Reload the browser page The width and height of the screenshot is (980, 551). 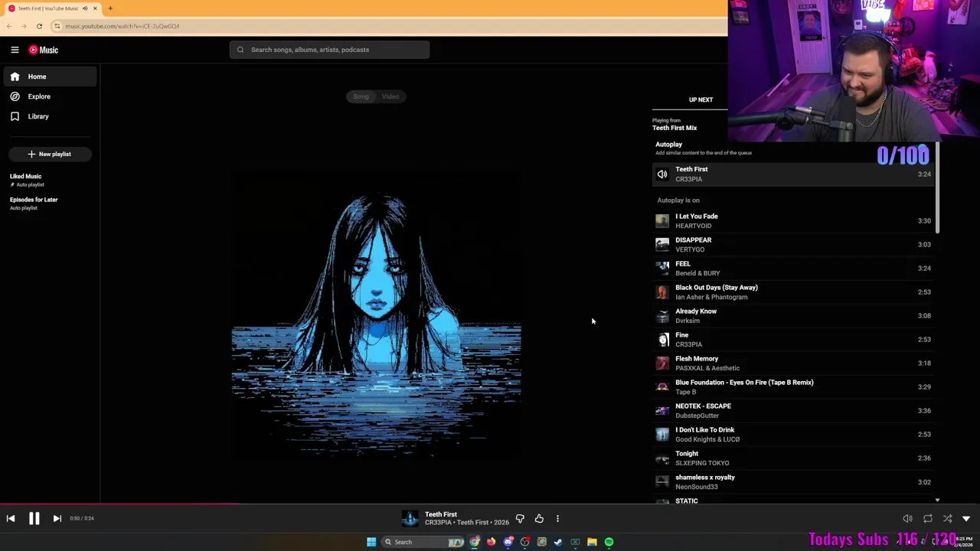[x=39, y=26]
